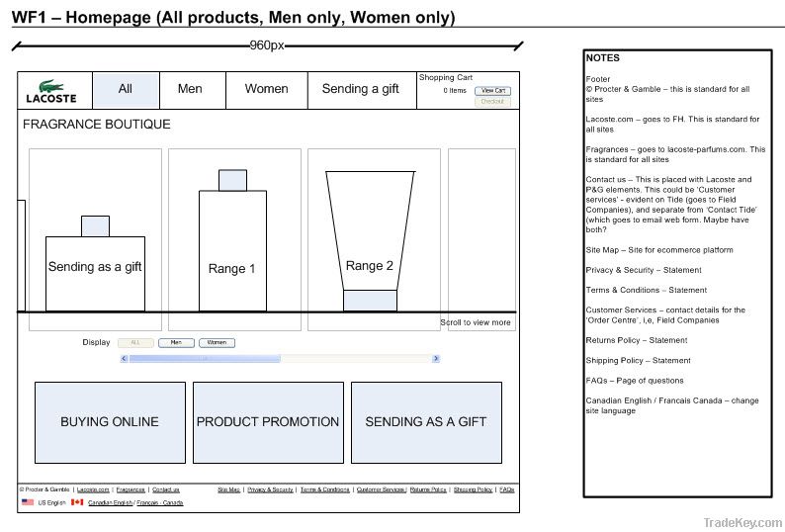Click the Canadian flag icon in footer
Viewport: 785px width, 532px height.
[77, 502]
